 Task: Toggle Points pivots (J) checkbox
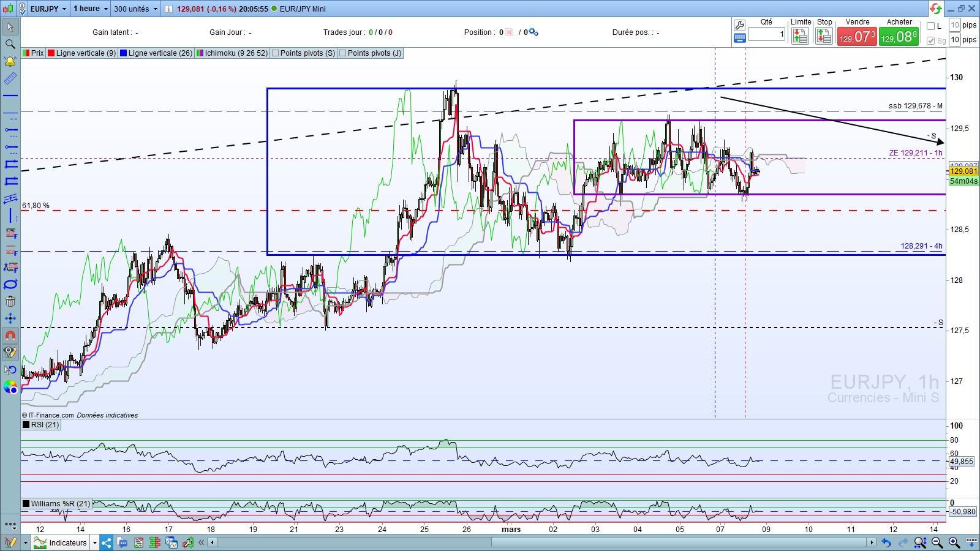click(343, 53)
